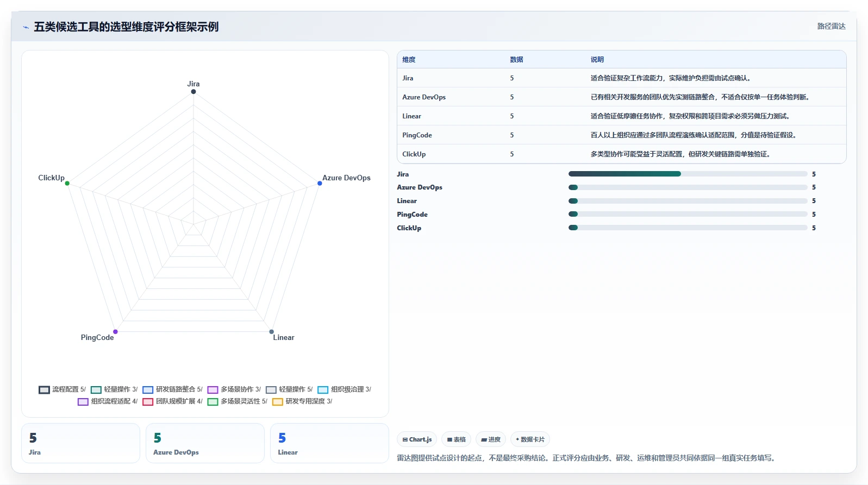Click the Jira progress bar

click(x=688, y=174)
